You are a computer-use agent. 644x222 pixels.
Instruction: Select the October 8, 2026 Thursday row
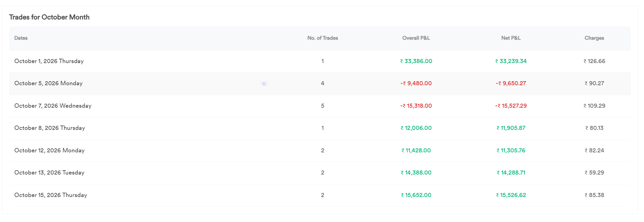pyautogui.click(x=320, y=128)
